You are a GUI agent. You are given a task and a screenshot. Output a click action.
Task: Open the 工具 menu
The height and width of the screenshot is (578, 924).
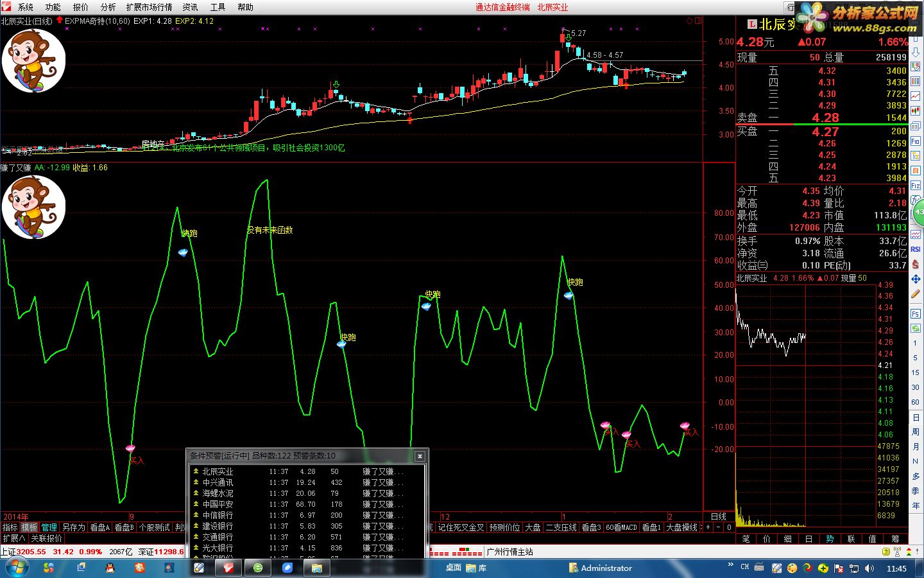point(218,7)
